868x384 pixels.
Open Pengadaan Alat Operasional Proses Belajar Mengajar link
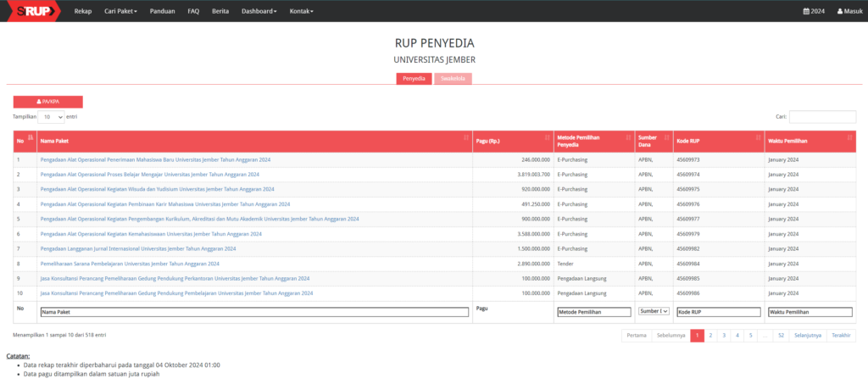[x=149, y=175]
